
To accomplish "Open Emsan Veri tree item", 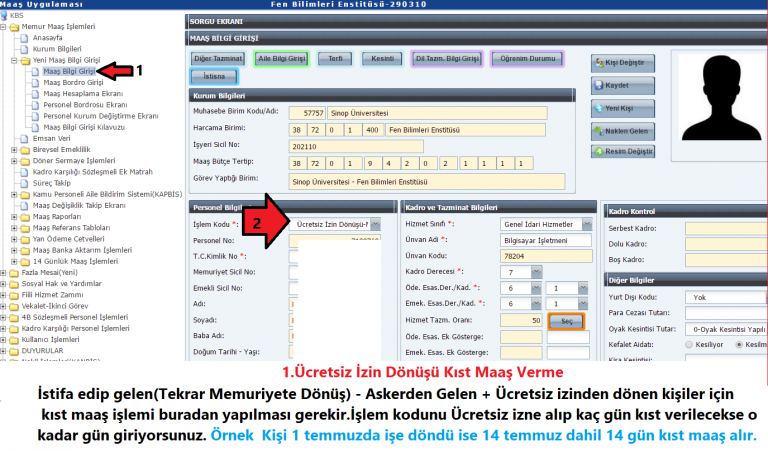I will (51, 139).
